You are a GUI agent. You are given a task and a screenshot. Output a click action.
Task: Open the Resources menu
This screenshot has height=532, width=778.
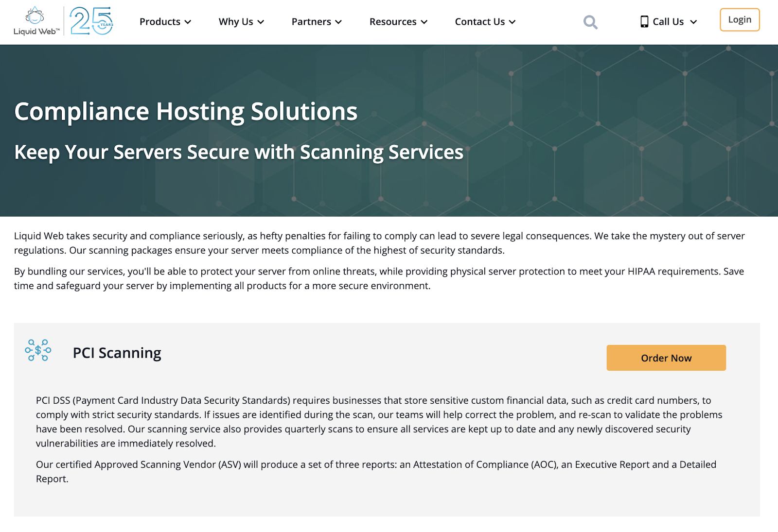[398, 22]
